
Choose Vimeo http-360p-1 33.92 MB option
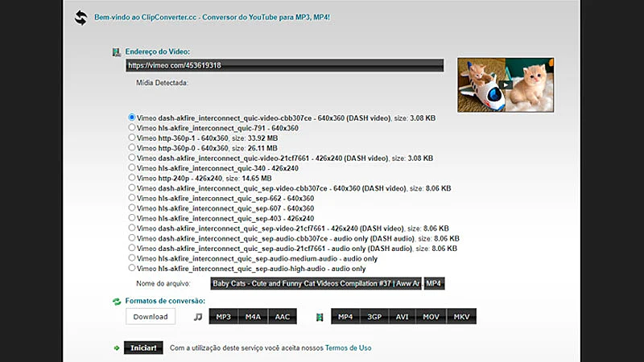(131, 138)
